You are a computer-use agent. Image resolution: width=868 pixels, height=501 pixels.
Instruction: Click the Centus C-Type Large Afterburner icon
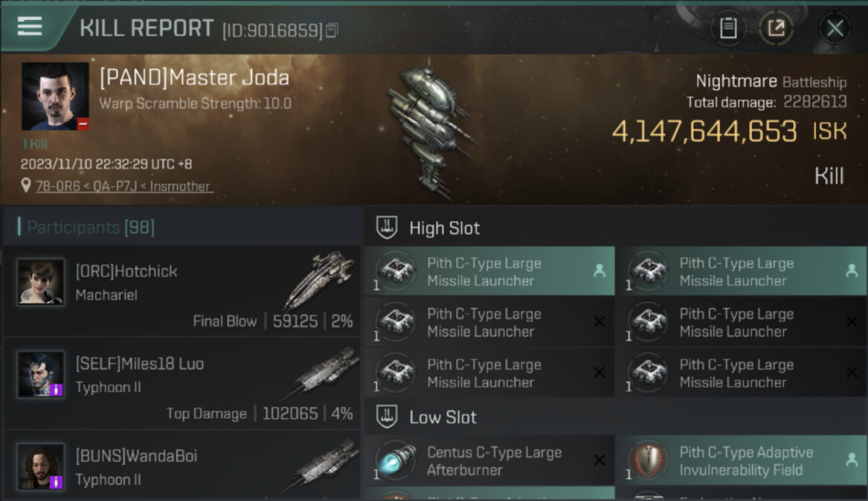[397, 460]
